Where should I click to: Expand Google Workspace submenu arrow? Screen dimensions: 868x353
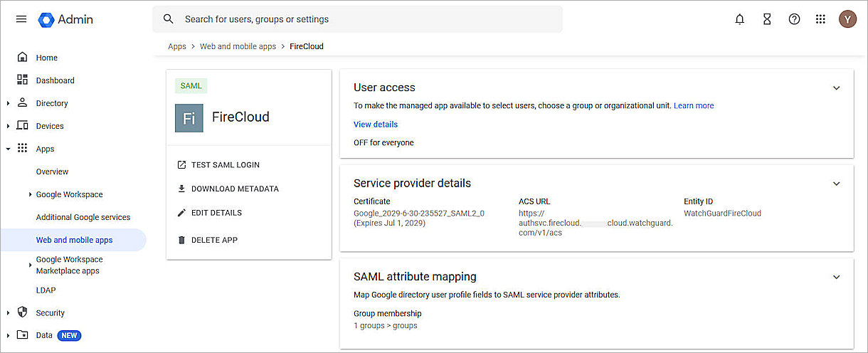[30, 194]
